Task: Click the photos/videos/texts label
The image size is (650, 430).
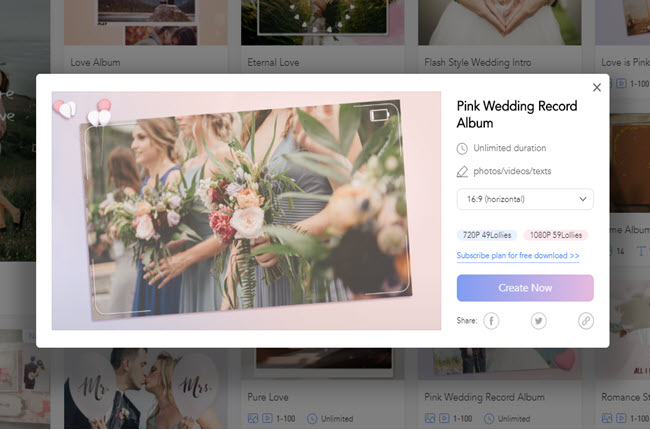Action: tap(512, 171)
